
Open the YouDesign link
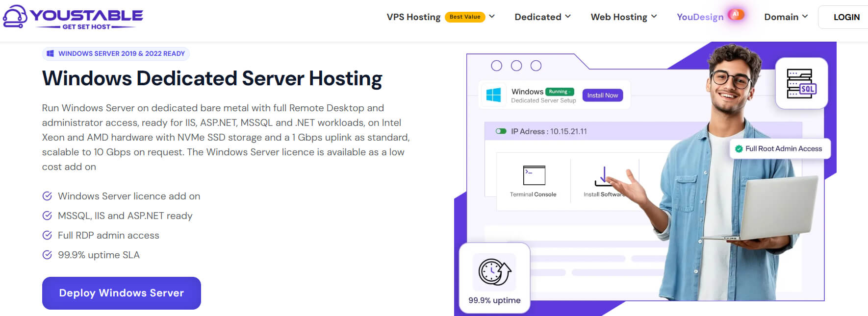pyautogui.click(x=700, y=17)
